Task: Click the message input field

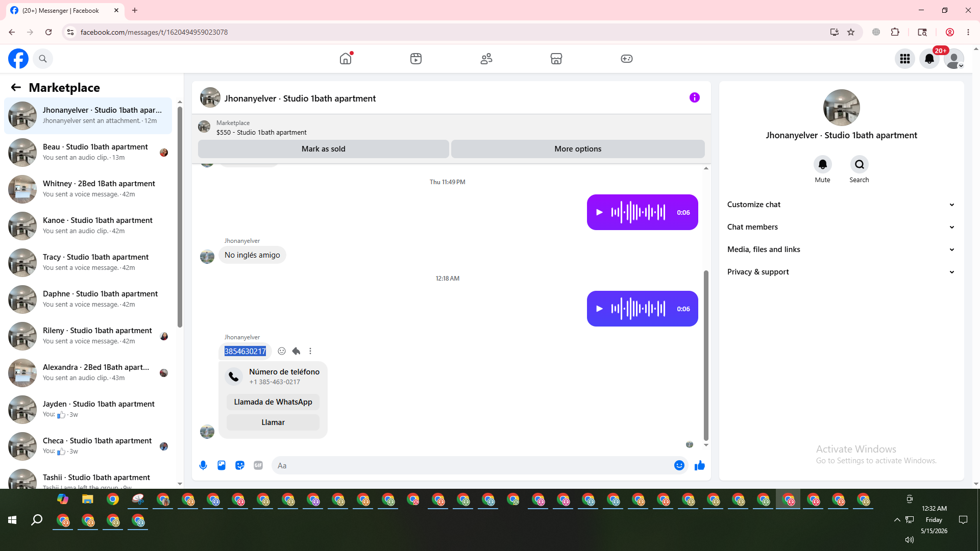Action: click(472, 465)
